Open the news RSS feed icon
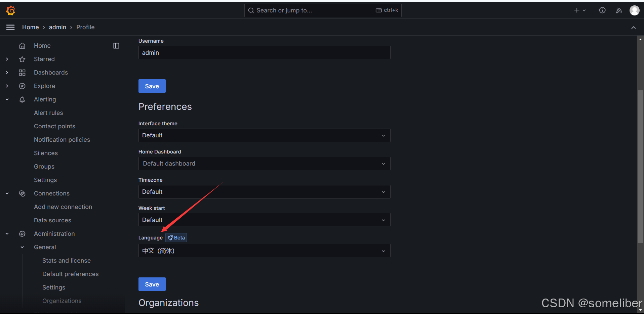Image resolution: width=644 pixels, height=314 pixels. (618, 10)
